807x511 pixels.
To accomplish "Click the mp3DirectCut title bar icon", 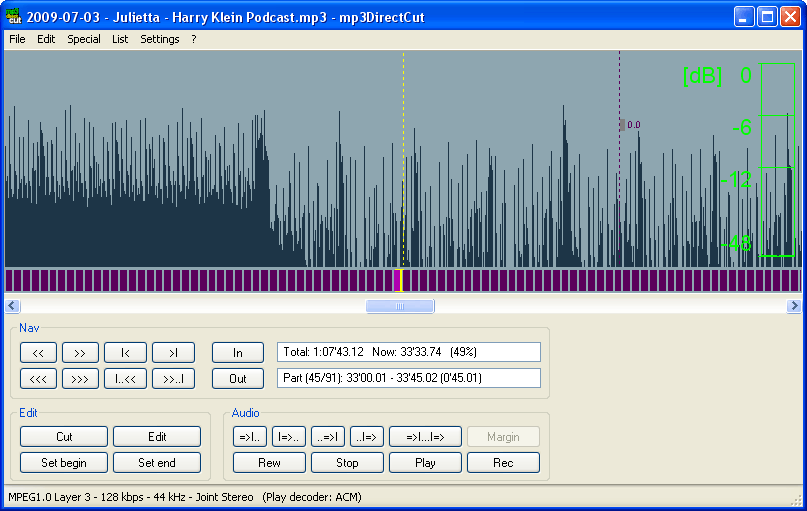I will click(14, 16).
